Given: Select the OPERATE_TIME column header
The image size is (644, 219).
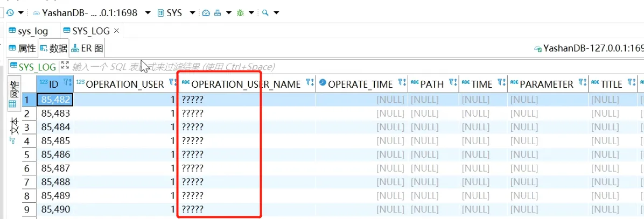Looking at the screenshot, I should (x=361, y=84).
